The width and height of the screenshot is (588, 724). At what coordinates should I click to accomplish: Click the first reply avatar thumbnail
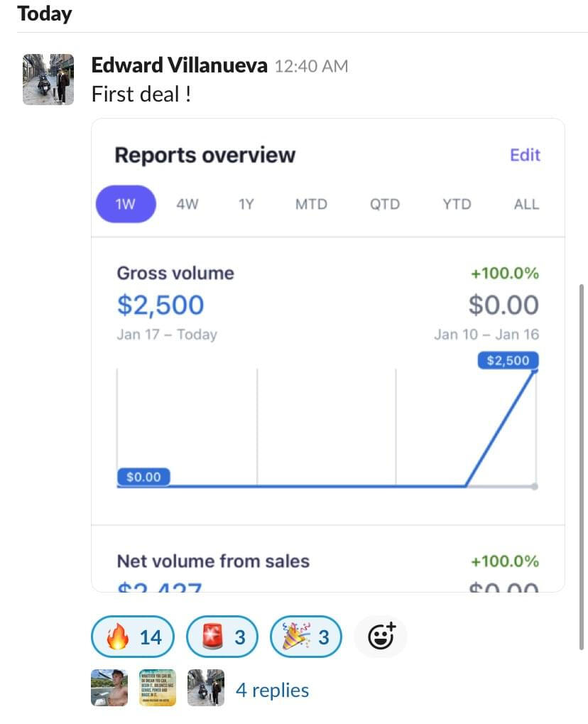click(109, 688)
